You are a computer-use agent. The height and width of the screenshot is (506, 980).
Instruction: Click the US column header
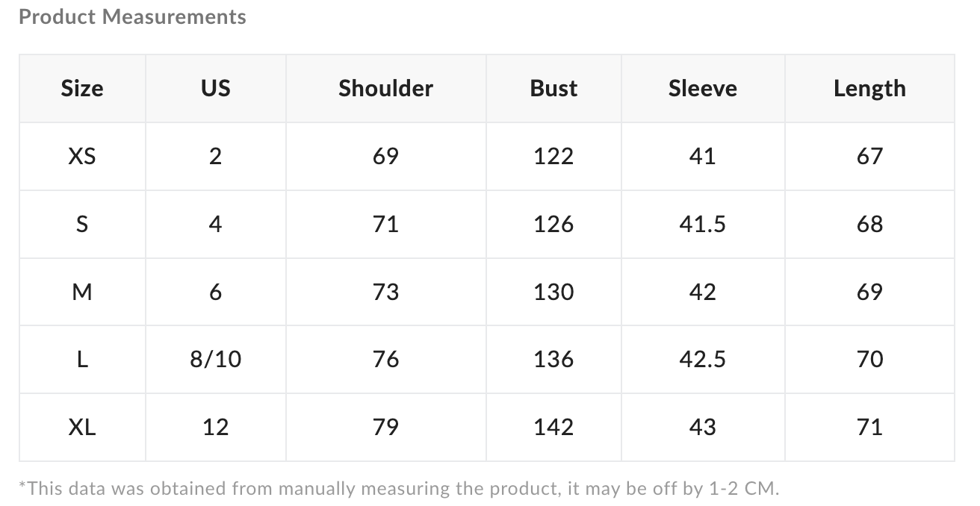[215, 88]
